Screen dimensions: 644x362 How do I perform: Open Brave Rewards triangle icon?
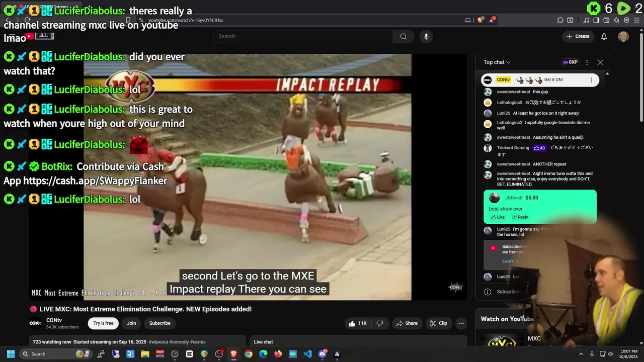(492, 20)
